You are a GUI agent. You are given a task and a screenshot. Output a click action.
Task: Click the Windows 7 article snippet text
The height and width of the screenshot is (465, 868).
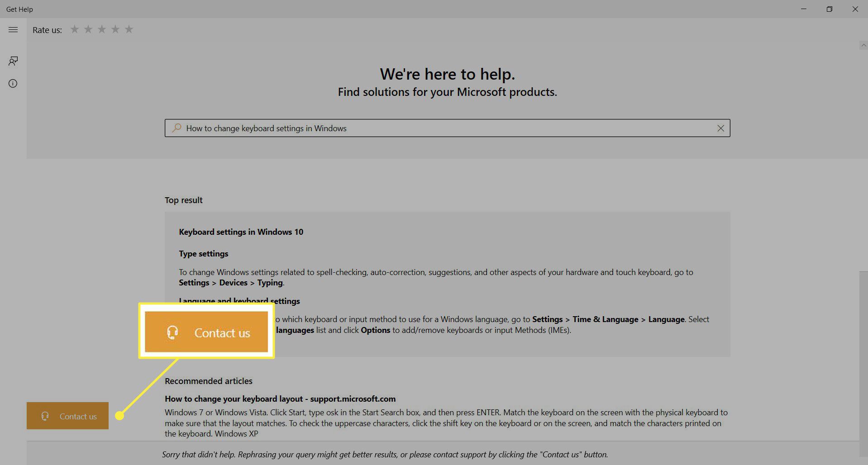(446, 423)
